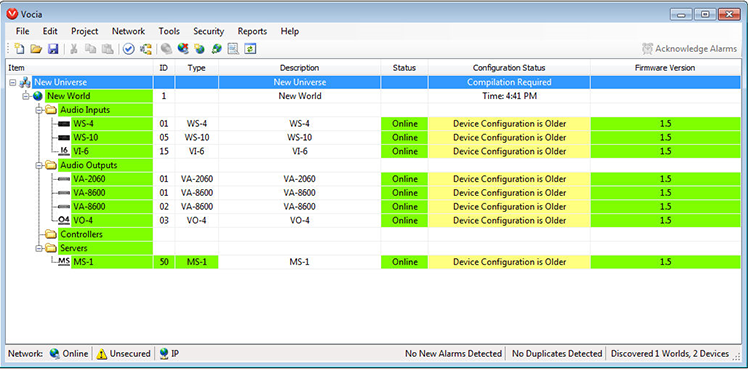Viewport: 750px width, 369px height.
Task: Sort by the Configuration Status column header
Action: click(509, 68)
